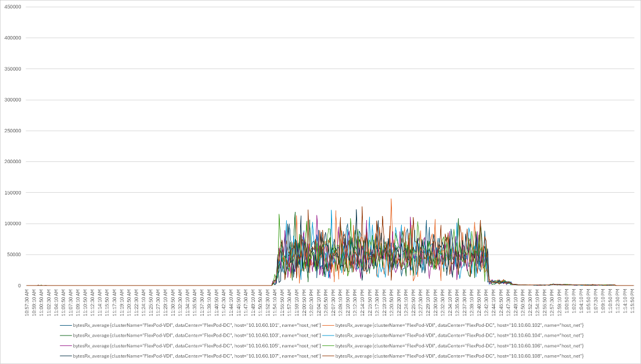Click the 1:15:50 PM time axis label
This screenshot has width=641, height=364.
click(632, 302)
